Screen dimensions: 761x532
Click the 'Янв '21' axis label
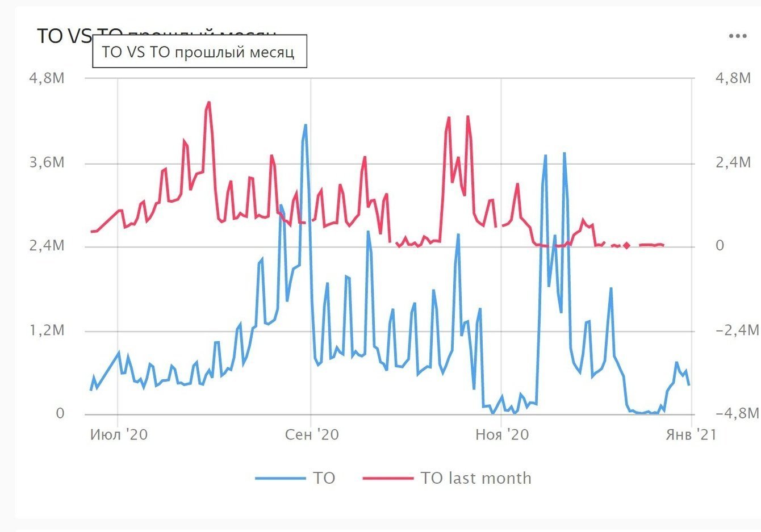click(691, 435)
